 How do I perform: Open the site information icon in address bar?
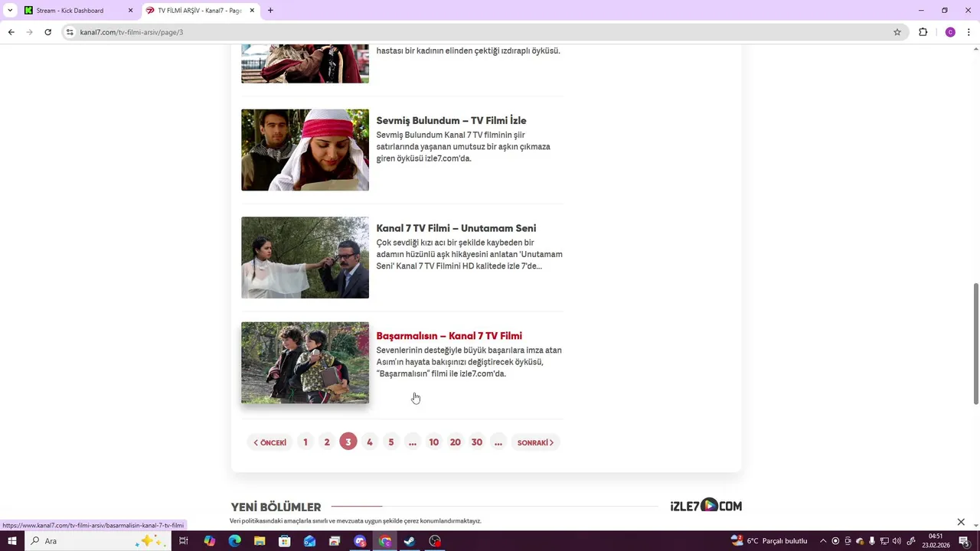coord(70,32)
